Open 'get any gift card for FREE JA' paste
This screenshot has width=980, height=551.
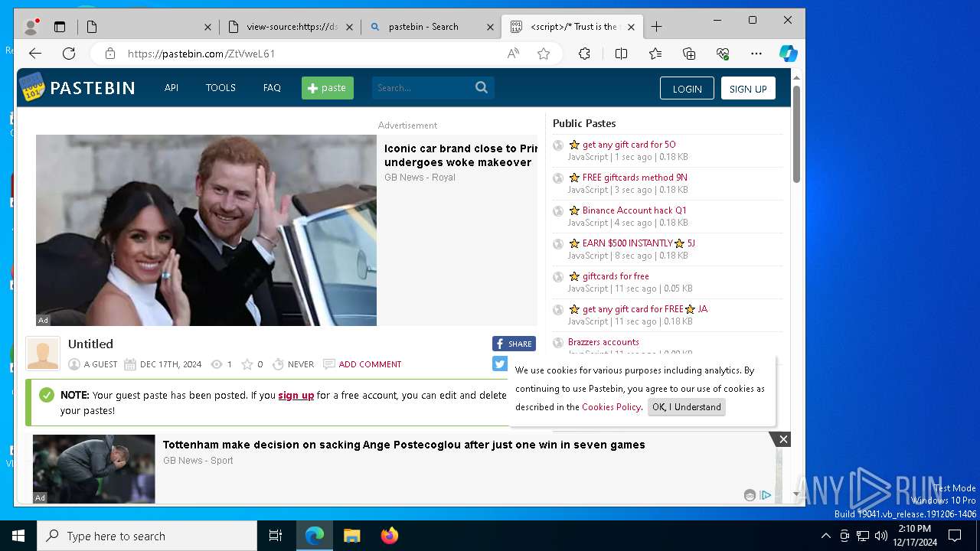click(645, 309)
